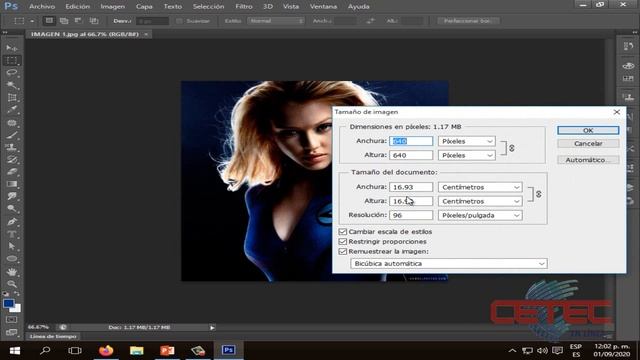
Task: Open Estilo Normal dropdown in options bar
Action: 276,21
